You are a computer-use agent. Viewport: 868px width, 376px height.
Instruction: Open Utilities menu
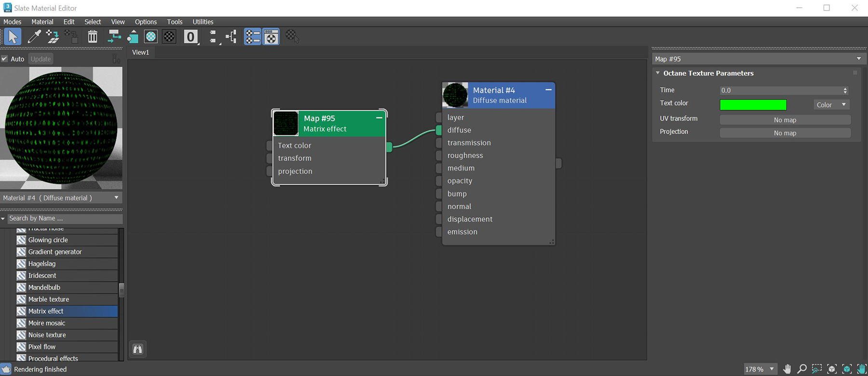[203, 22]
